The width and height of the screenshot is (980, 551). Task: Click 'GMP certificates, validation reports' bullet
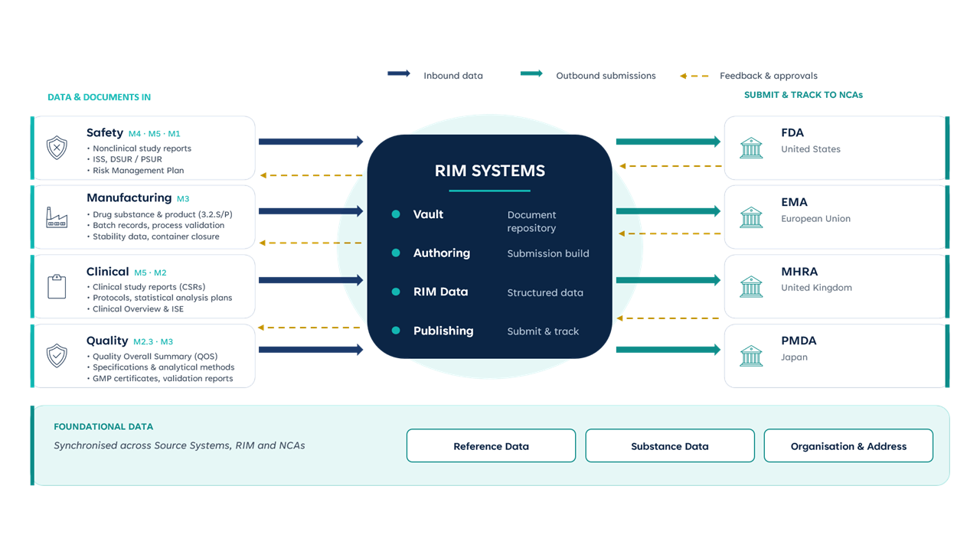tap(160, 378)
